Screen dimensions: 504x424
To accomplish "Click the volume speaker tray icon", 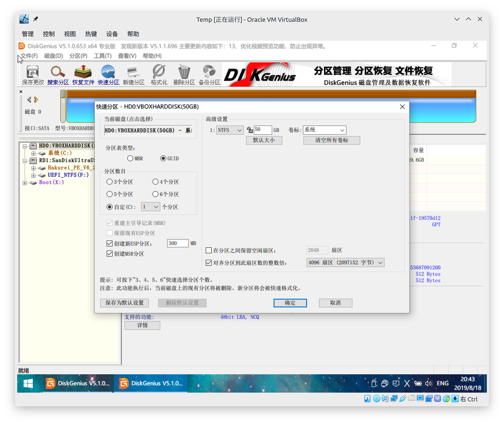I will [429, 383].
